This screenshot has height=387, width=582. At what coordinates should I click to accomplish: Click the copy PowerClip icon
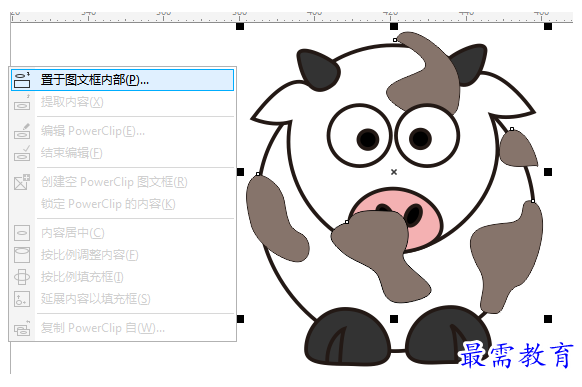coord(22,328)
